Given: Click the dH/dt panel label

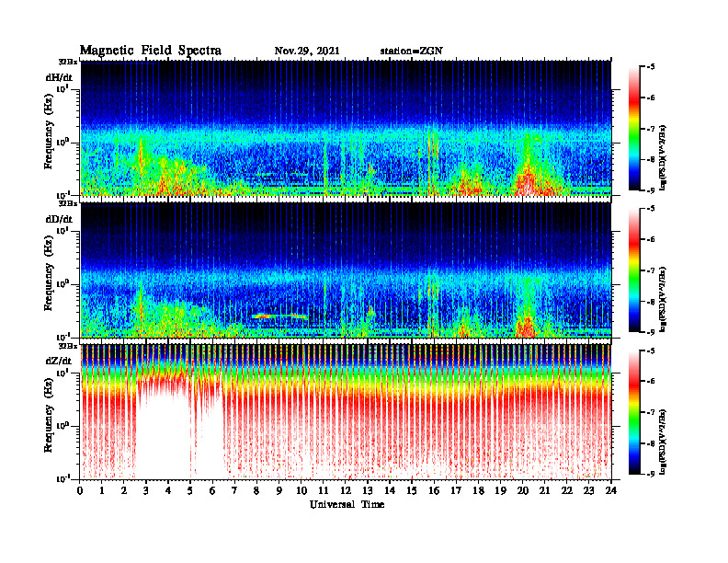Looking at the screenshot, I should (x=59, y=77).
